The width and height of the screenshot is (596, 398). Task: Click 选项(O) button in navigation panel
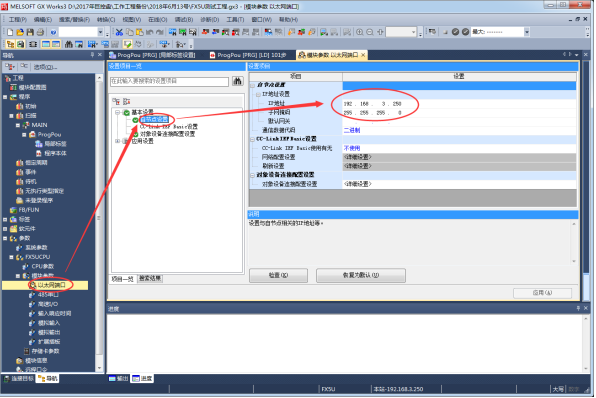[x=45, y=67]
